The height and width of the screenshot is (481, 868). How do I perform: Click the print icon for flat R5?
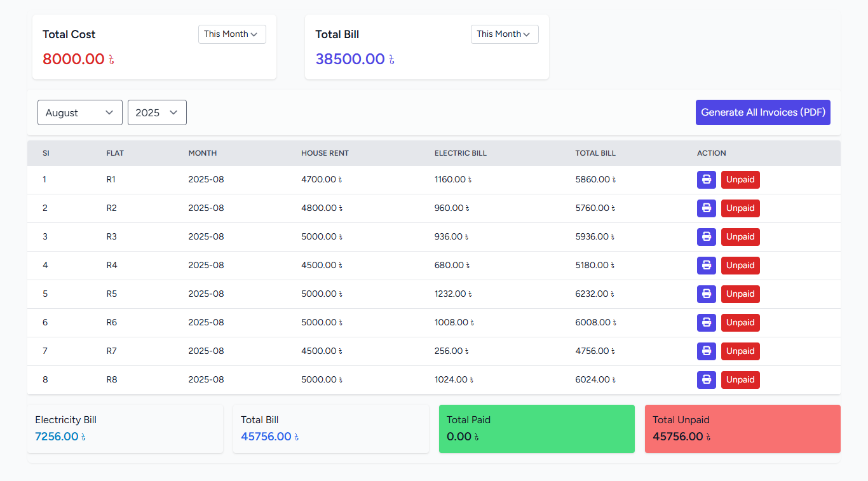point(706,294)
